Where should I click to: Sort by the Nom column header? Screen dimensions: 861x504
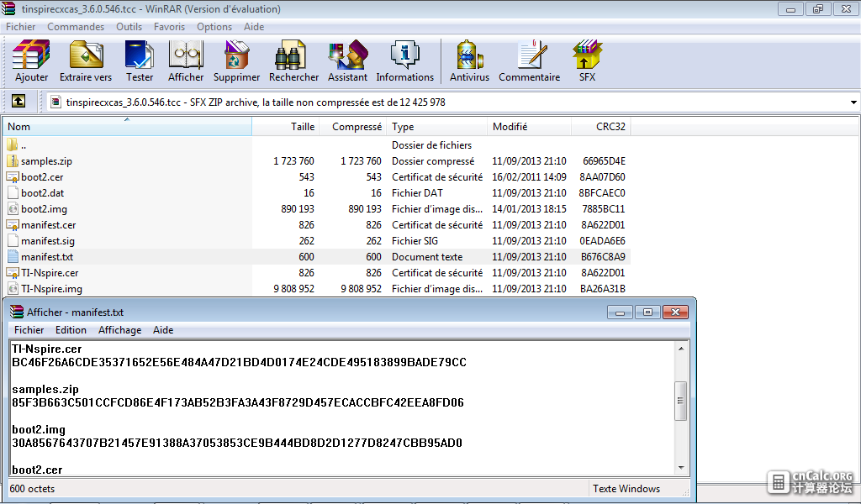click(128, 126)
